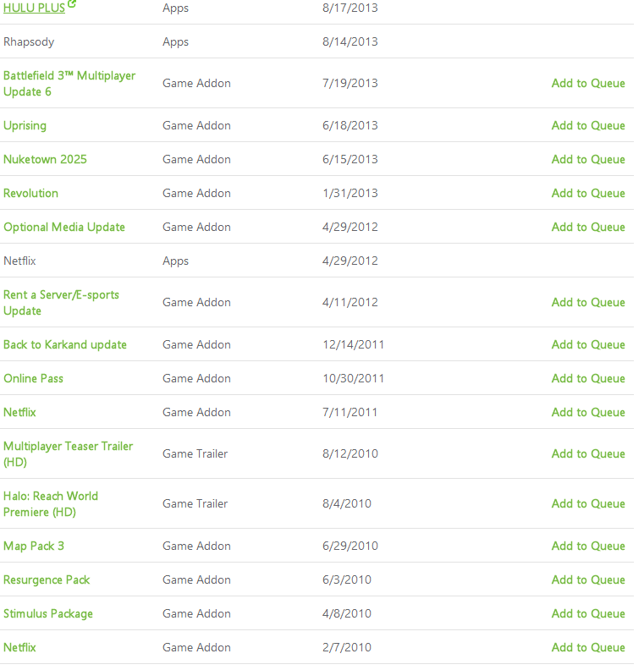Add Nuketown 2025 to queue
This screenshot has width=644, height=670.
588,159
